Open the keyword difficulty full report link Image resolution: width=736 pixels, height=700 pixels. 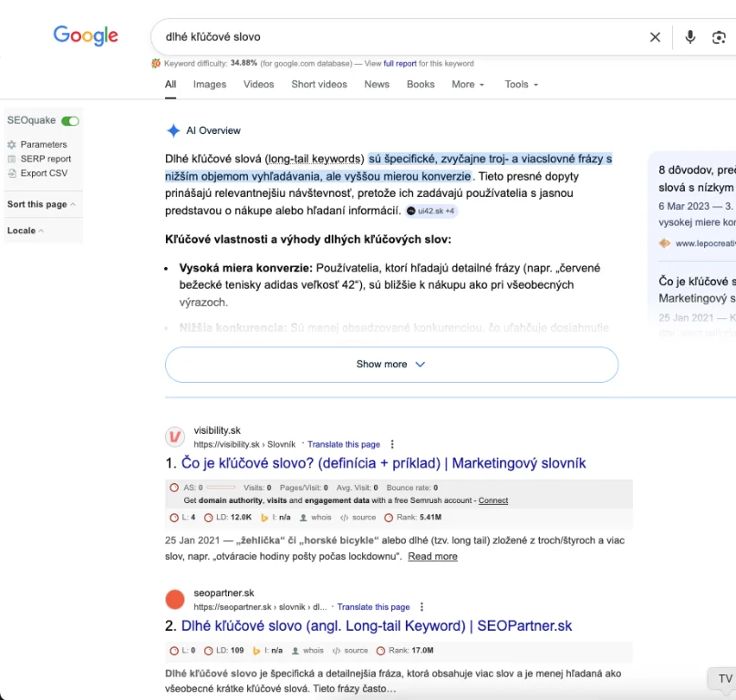tap(399, 64)
